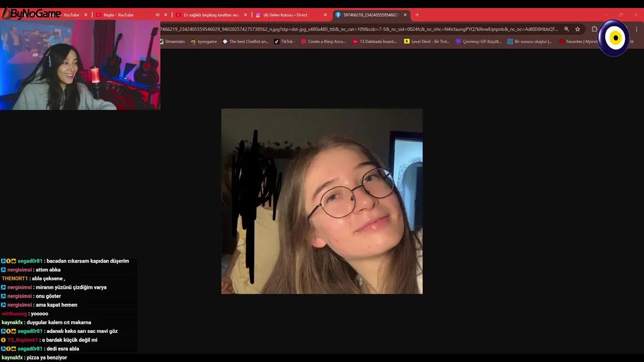Switch to En sağlıklı beşiktaş taraftarı tab
The image size is (644, 362).
[210, 15]
